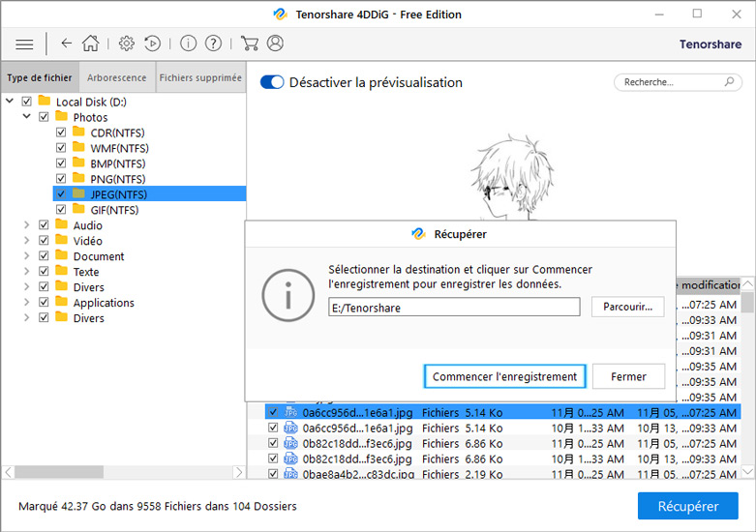The height and width of the screenshot is (532, 756).
Task: Click Commencer l'enregistrement button
Action: [x=504, y=376]
